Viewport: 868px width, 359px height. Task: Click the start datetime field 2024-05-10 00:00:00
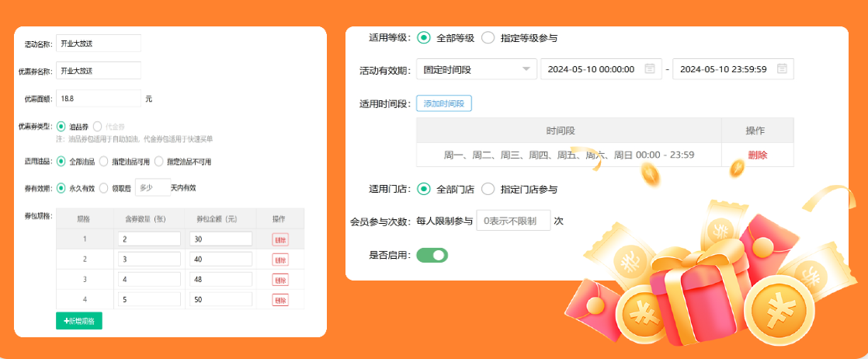(594, 69)
